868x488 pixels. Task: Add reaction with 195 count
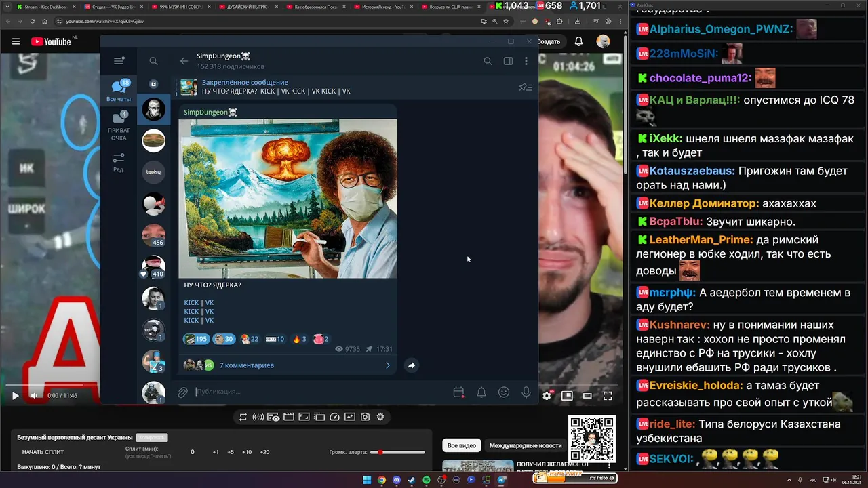coord(196,339)
